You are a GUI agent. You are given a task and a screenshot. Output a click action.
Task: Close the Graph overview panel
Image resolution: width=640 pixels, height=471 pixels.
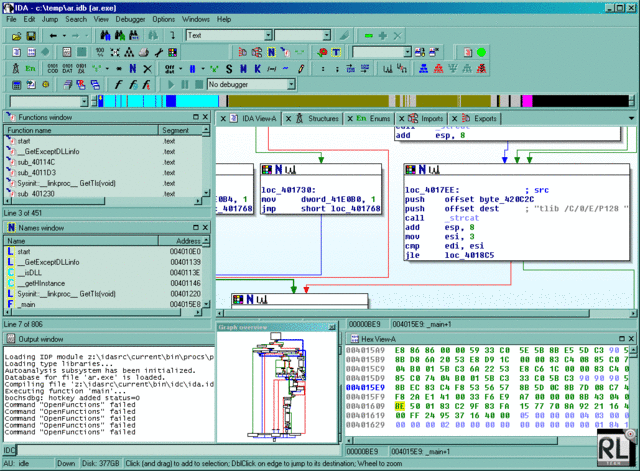coord(332,327)
